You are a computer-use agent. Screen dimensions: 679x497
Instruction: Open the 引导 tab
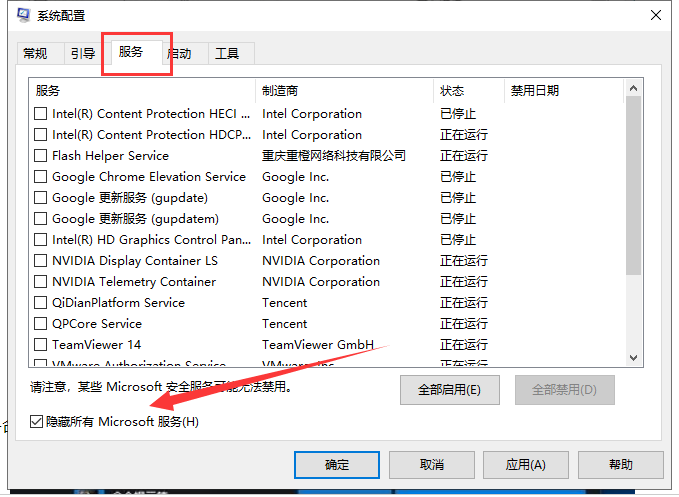(x=81, y=54)
